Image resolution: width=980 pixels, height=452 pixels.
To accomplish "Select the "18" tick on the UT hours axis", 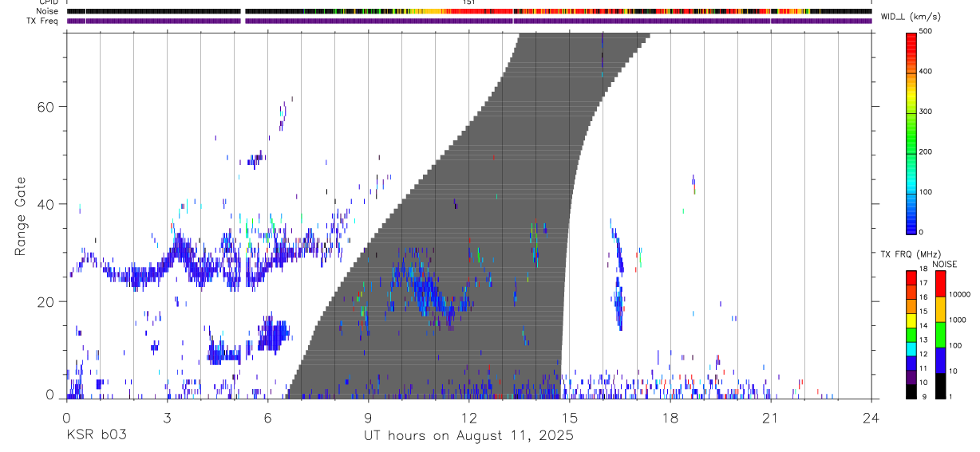I will coord(670,417).
